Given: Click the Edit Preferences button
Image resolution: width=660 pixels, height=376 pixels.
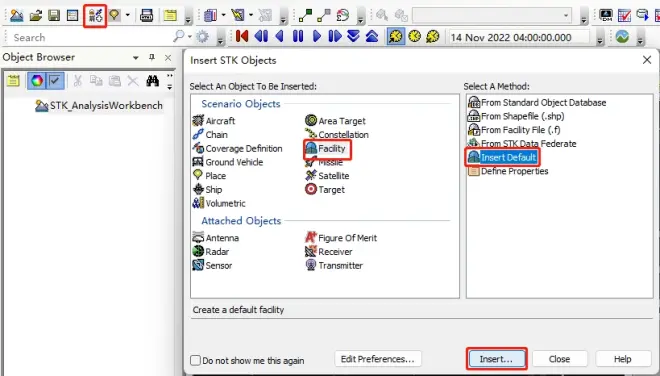Looking at the screenshot, I should pyautogui.click(x=378, y=359).
